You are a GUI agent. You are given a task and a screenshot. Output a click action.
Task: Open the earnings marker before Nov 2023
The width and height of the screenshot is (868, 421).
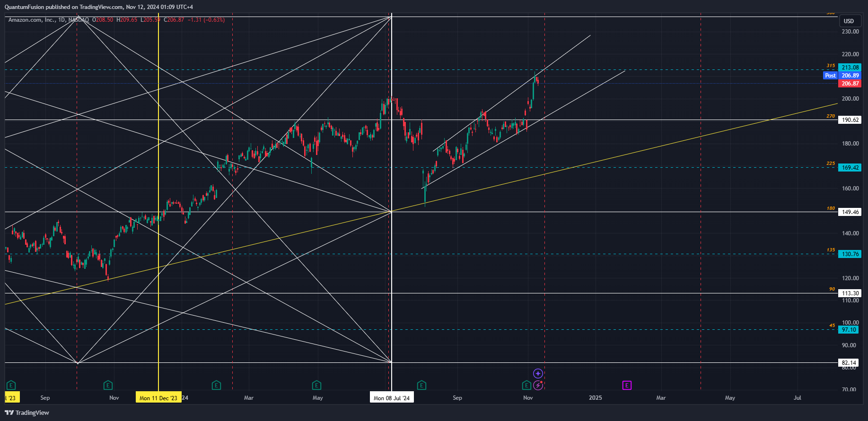pyautogui.click(x=108, y=386)
